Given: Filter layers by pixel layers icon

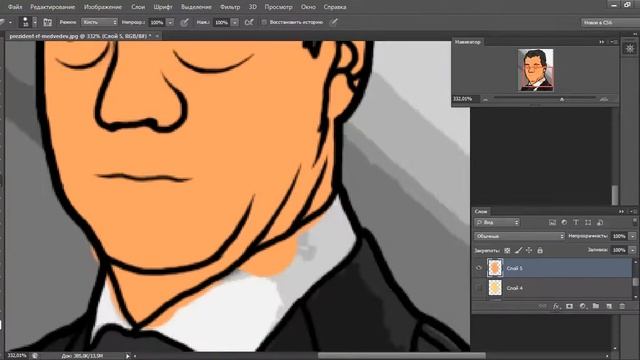Looking at the screenshot, I should click(x=552, y=222).
